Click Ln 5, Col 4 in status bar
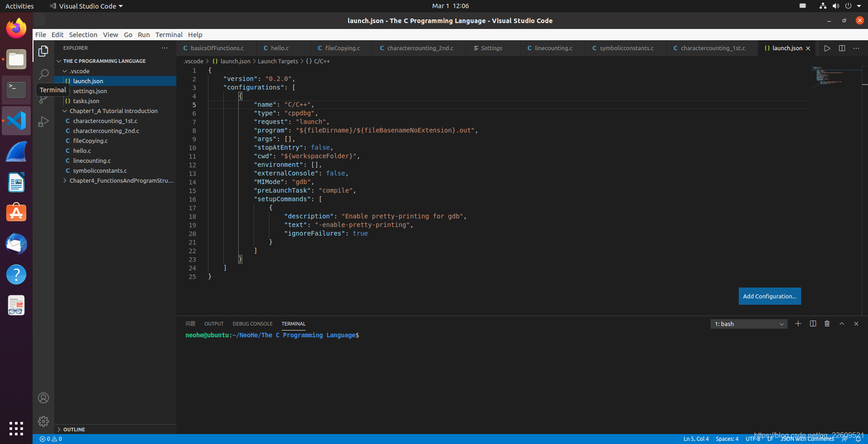This screenshot has height=444, width=868. [696, 439]
